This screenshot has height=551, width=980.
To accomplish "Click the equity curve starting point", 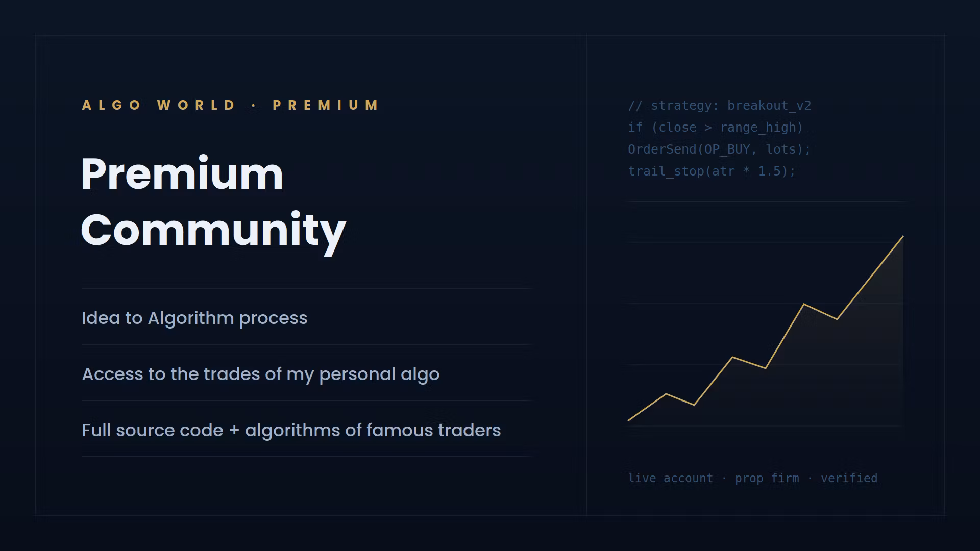I will 628,420.
